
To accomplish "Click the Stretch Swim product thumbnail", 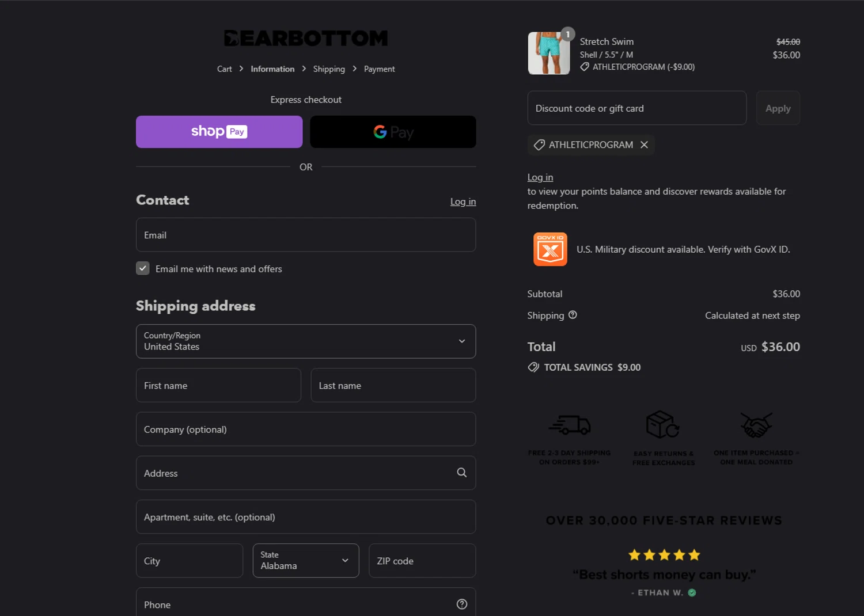I will [x=549, y=53].
